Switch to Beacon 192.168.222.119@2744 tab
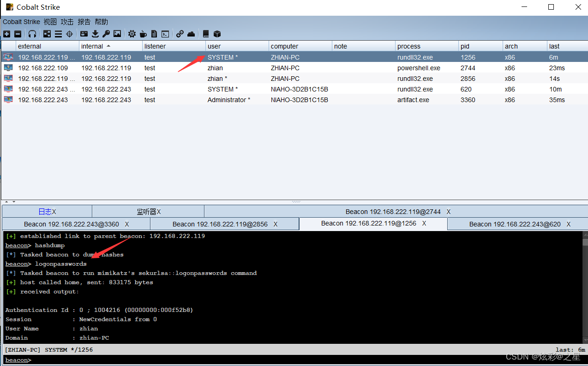Image resolution: width=588 pixels, height=366 pixels. [x=396, y=212]
